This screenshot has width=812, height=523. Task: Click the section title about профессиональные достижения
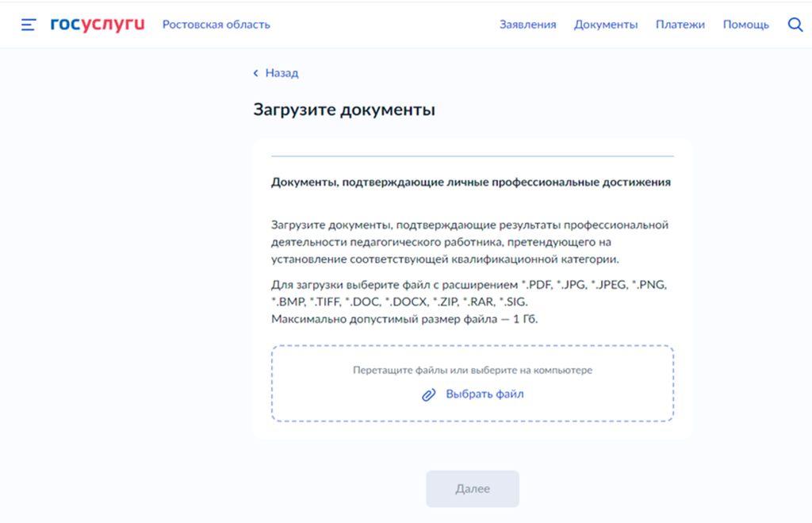pyautogui.click(x=471, y=183)
